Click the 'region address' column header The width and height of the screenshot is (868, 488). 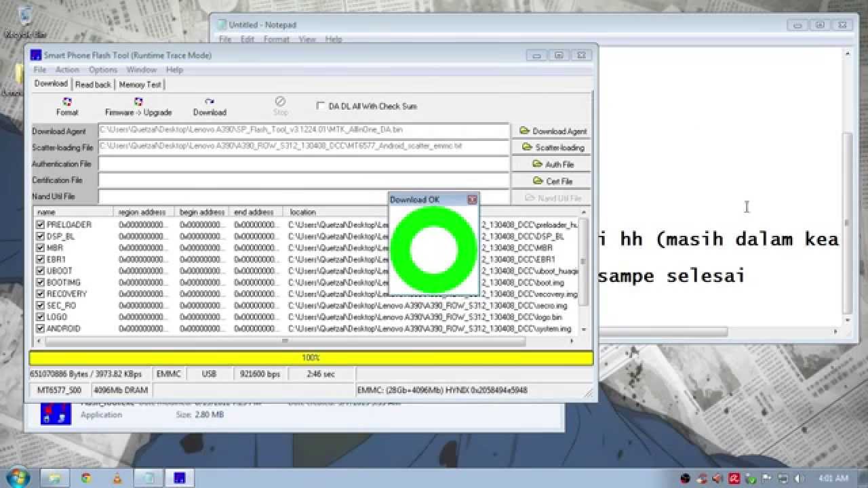point(144,212)
